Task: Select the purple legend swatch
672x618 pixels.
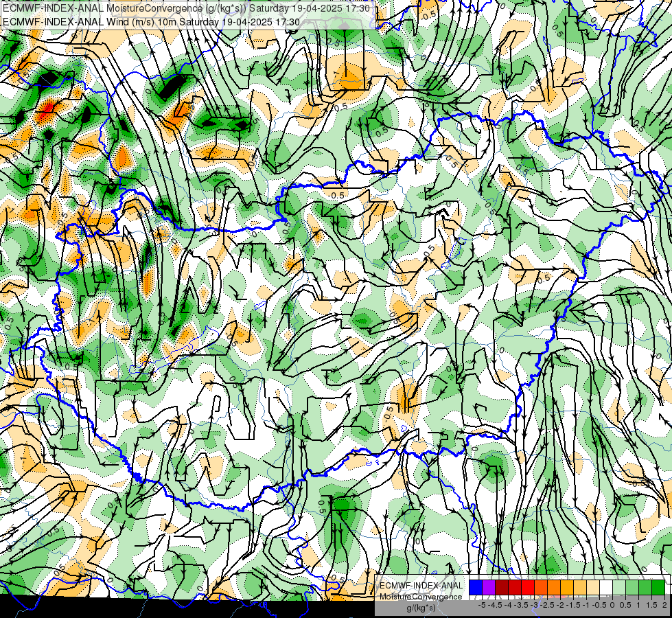Action: [489, 587]
